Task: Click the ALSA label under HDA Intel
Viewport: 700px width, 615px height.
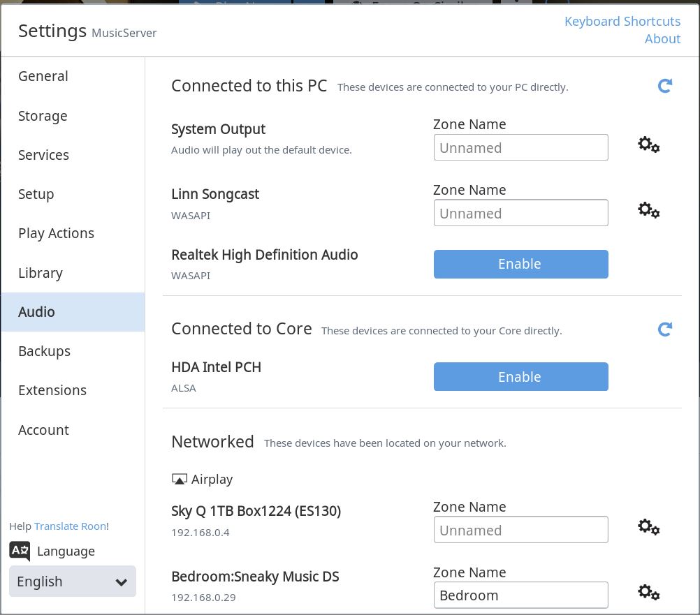Action: (x=184, y=388)
